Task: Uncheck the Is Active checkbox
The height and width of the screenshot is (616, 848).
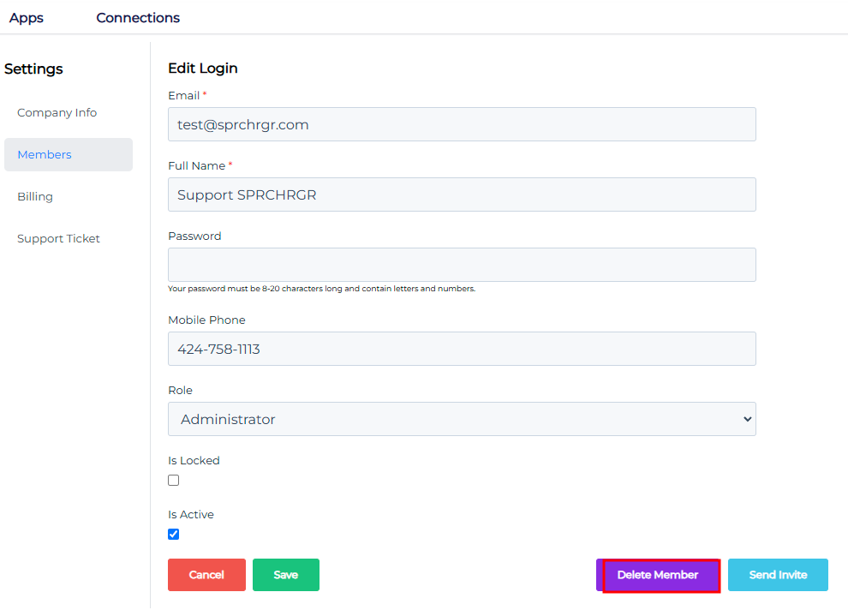Action: coord(174,535)
